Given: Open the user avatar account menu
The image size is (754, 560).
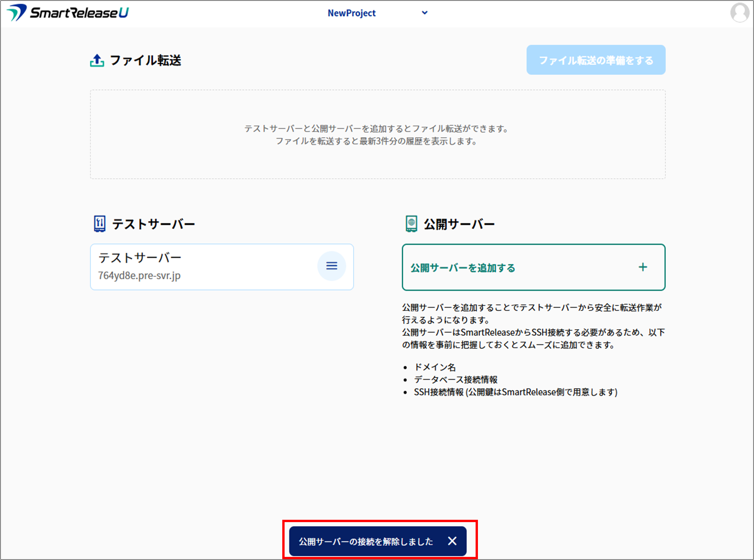Looking at the screenshot, I should point(739,13).
